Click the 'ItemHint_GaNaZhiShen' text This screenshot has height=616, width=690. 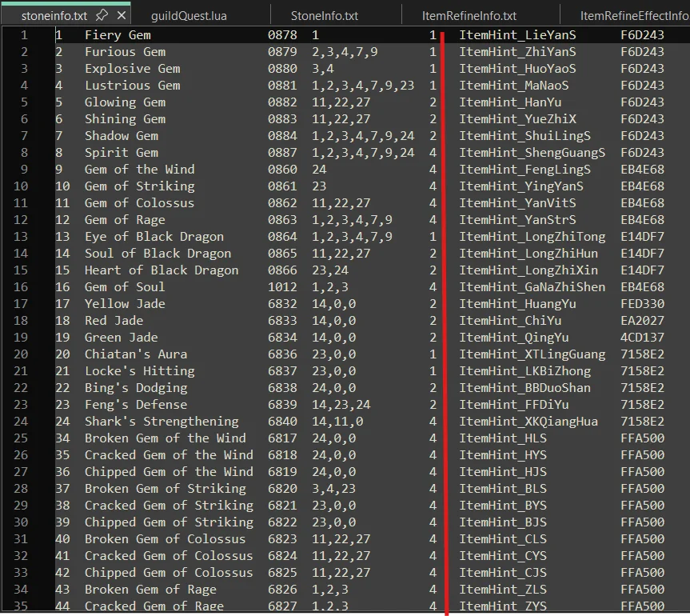(532, 287)
